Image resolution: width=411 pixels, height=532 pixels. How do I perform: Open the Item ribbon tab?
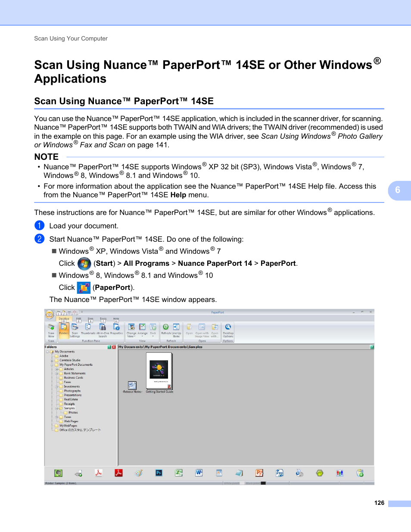coord(90,318)
